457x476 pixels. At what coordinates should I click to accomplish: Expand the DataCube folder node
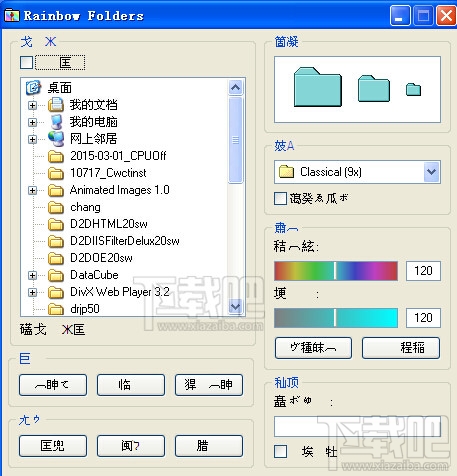point(32,275)
